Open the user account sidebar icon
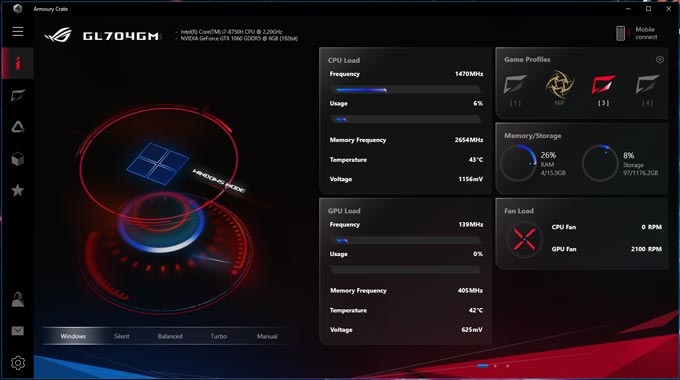This screenshot has height=380, width=680. coord(18,299)
